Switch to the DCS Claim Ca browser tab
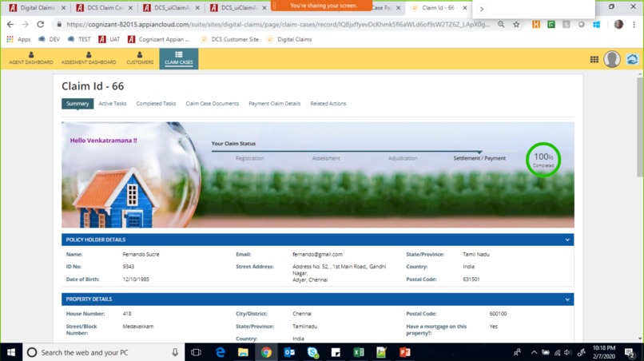The width and height of the screenshot is (644, 361). (105, 8)
